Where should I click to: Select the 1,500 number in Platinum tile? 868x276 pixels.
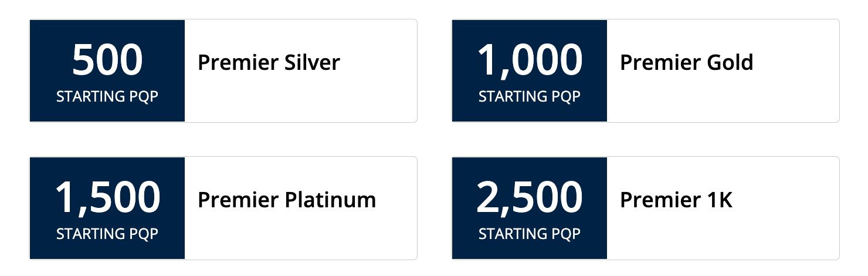click(107, 198)
